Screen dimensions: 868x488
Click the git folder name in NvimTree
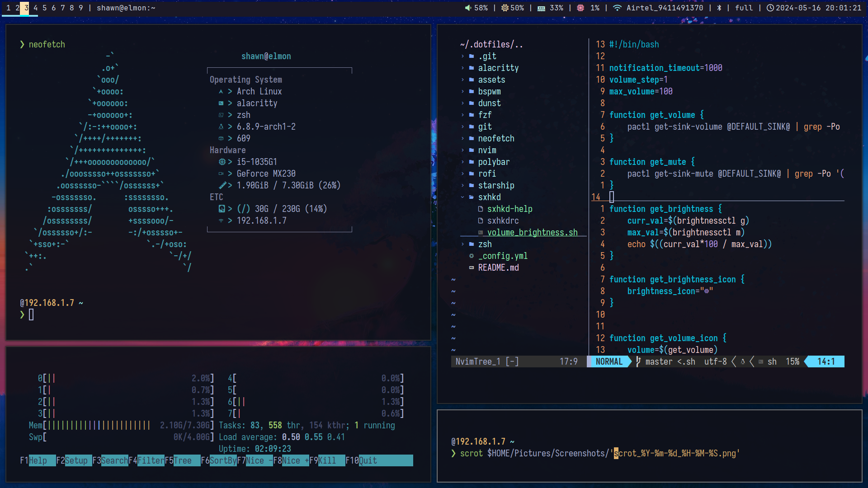[x=485, y=127]
